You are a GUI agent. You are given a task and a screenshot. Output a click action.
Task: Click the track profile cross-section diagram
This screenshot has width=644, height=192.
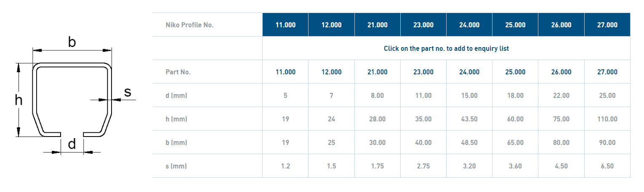[72, 100]
